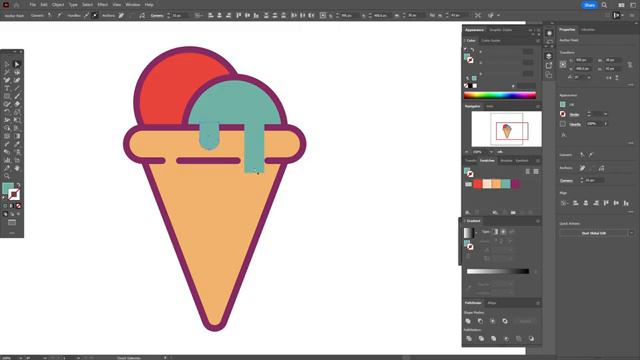Switch to the Graphic Styles tab

pyautogui.click(x=500, y=30)
